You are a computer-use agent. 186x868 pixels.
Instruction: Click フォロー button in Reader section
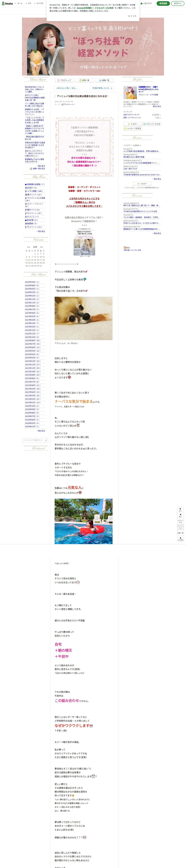pyautogui.click(x=142, y=184)
